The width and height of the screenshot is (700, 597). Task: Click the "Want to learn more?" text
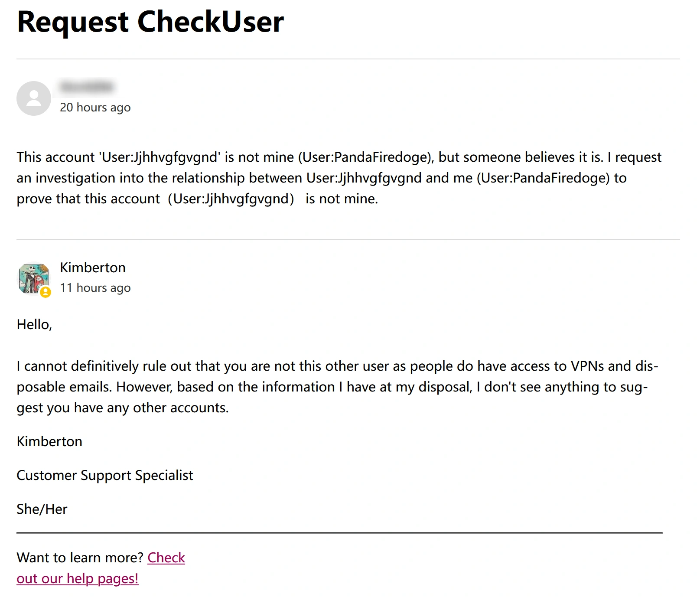coord(80,558)
